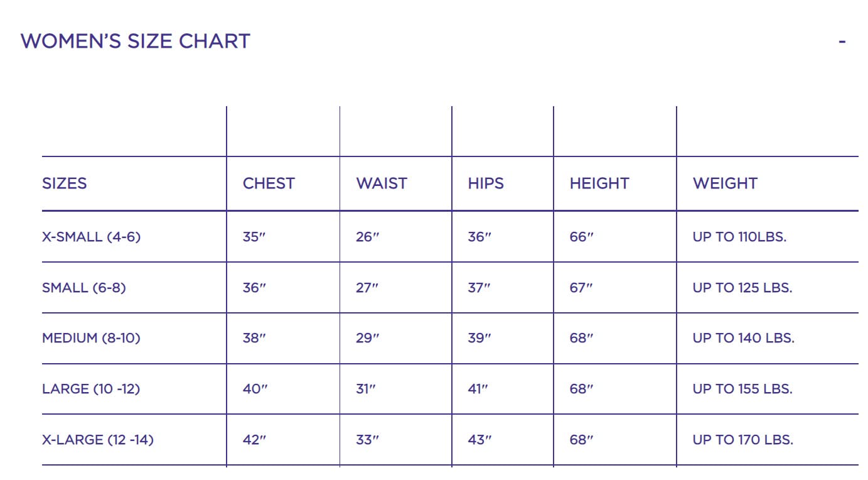Click the Medium (8-10) size row label
Image resolution: width=868 pixels, height=480 pixels.
(91, 338)
